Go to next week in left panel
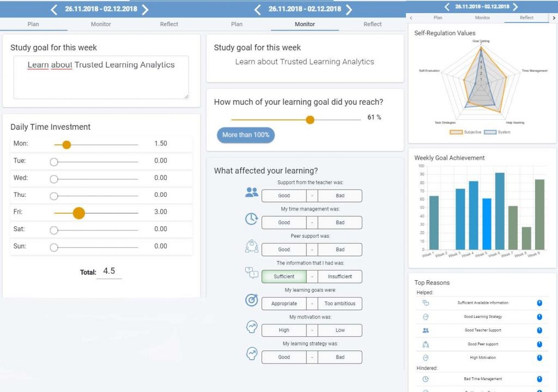 (x=145, y=10)
